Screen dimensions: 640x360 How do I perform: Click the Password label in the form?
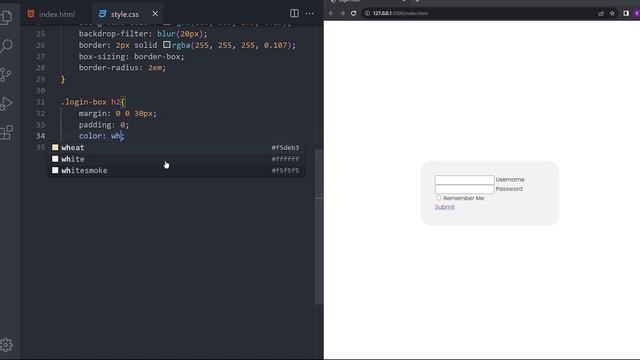[509, 189]
